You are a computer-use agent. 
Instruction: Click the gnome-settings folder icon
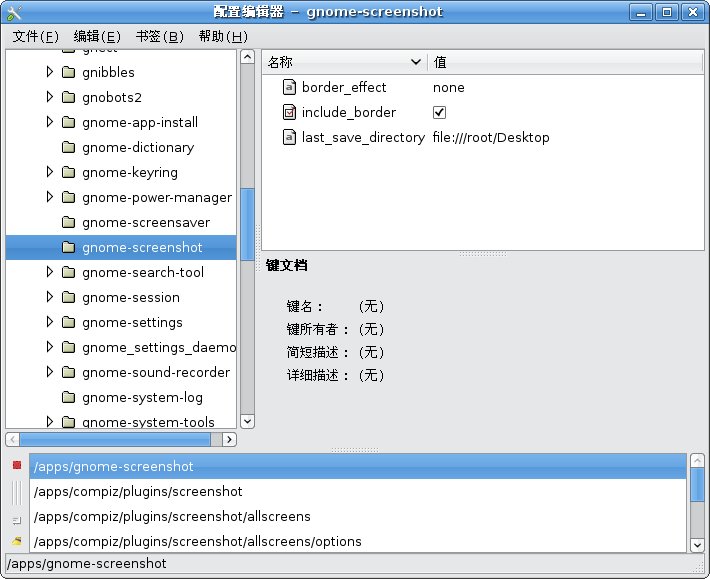pos(68,322)
